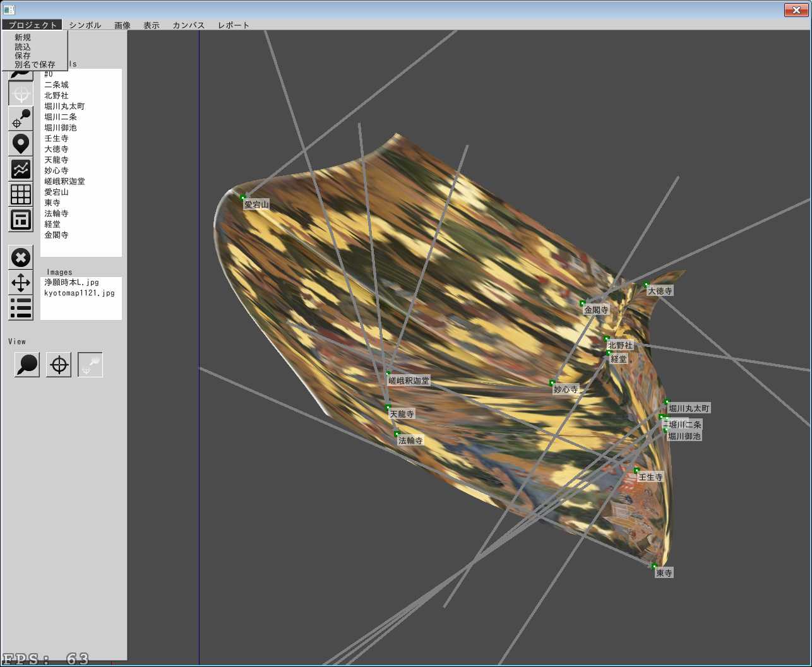Select 二条城 in the symbols list
812x667 pixels.
56,85
